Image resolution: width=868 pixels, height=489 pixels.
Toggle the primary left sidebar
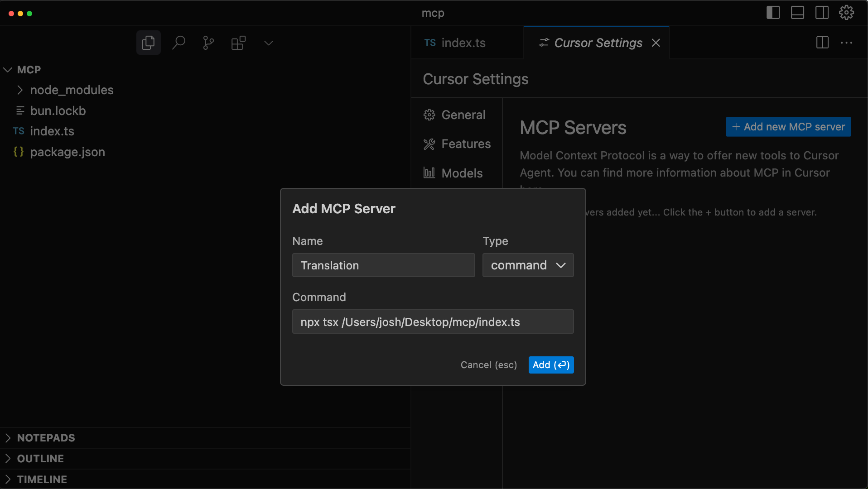773,13
